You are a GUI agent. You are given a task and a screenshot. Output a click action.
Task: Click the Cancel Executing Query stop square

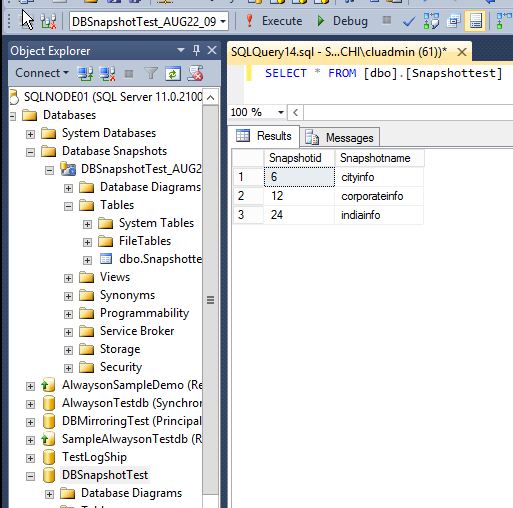(387, 20)
